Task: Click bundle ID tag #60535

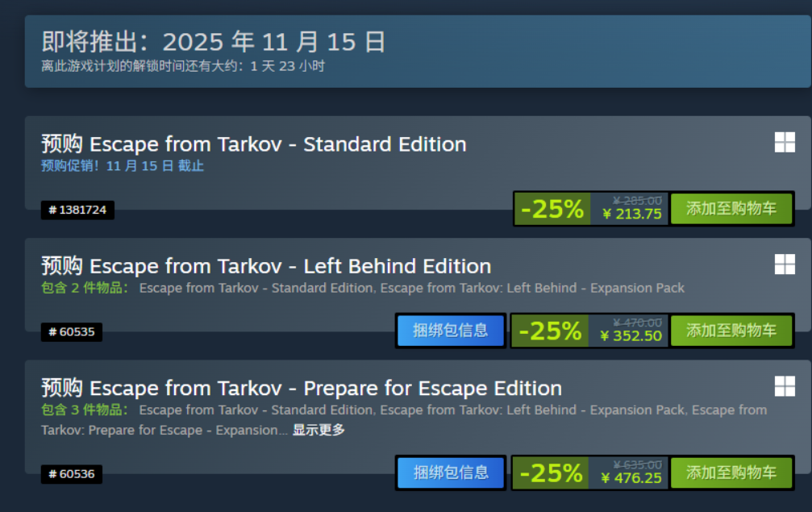Action: 72,332
